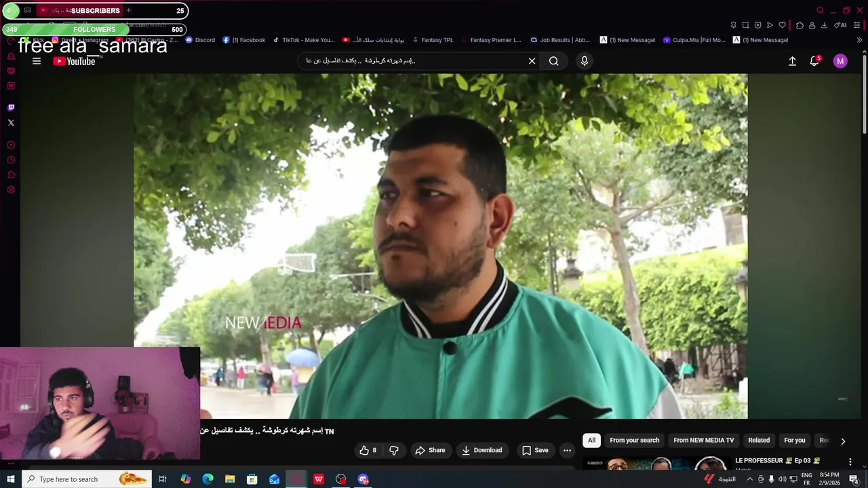Select the From your search chip

tap(634, 441)
